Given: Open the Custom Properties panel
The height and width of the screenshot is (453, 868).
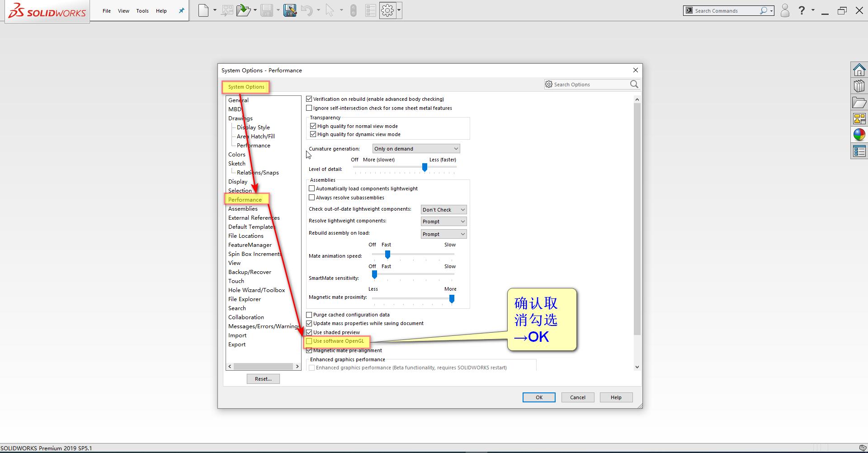Looking at the screenshot, I should tap(859, 151).
